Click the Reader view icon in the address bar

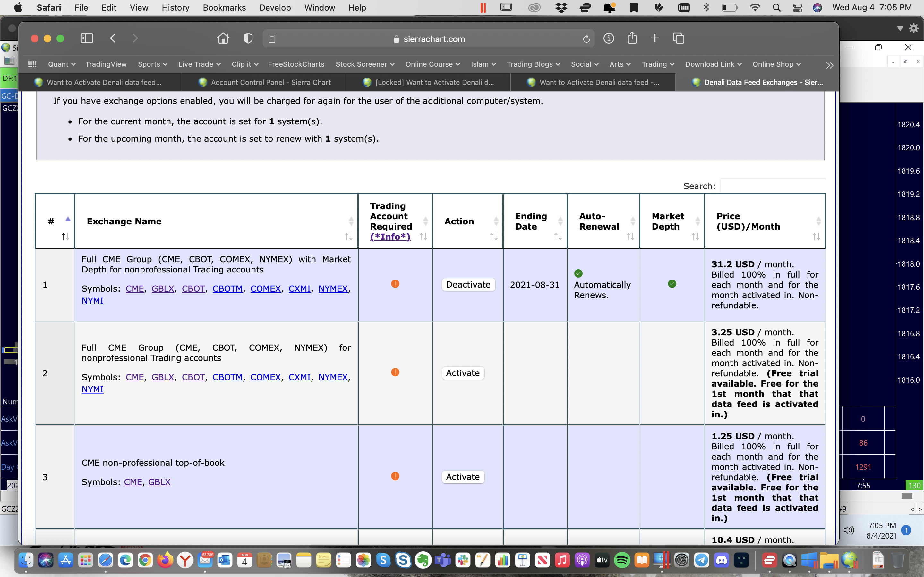pyautogui.click(x=272, y=38)
